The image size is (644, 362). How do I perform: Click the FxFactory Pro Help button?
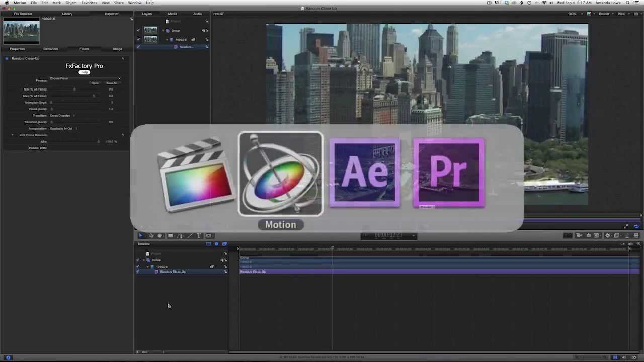pos(84,72)
